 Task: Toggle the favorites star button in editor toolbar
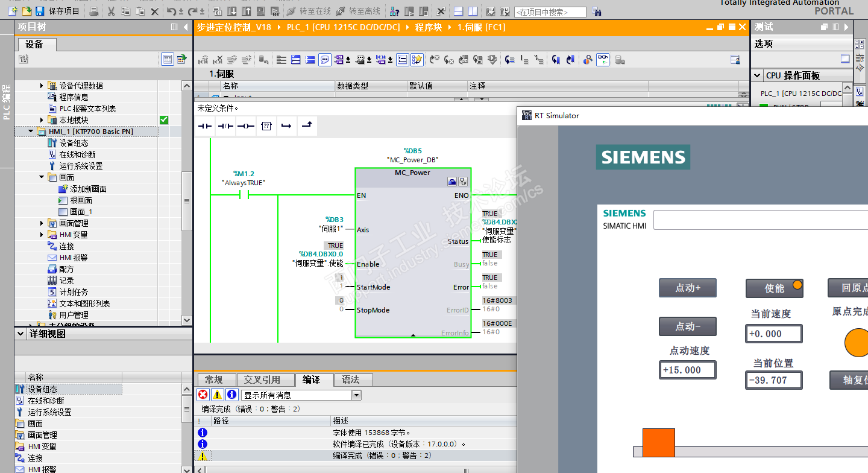417,59
